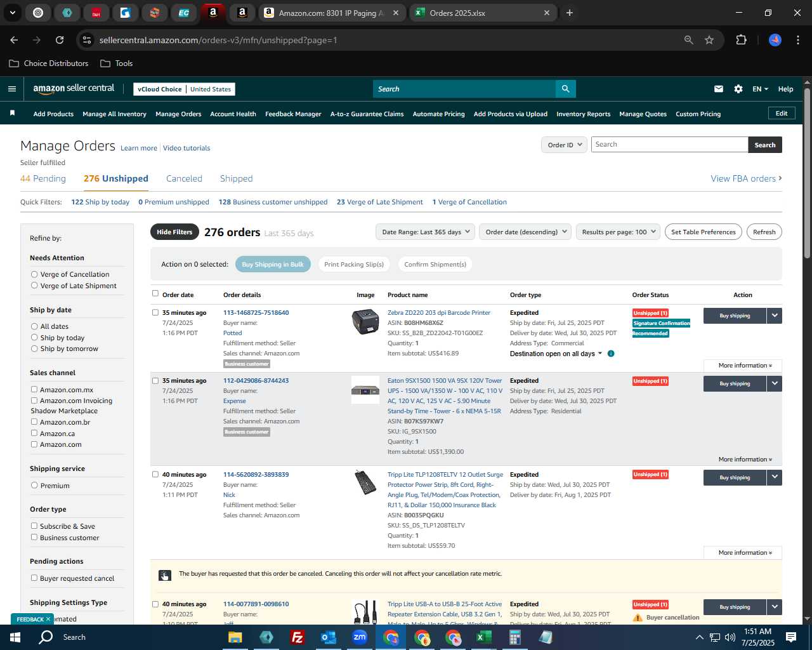
Task: Select Ship by tomorrow radio option
Action: (x=34, y=348)
